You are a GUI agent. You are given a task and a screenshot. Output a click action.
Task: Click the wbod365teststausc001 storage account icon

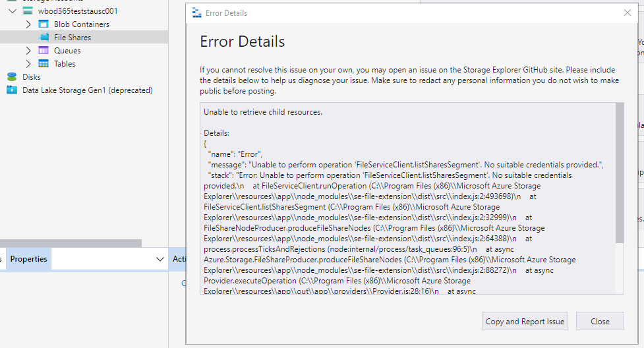point(28,11)
